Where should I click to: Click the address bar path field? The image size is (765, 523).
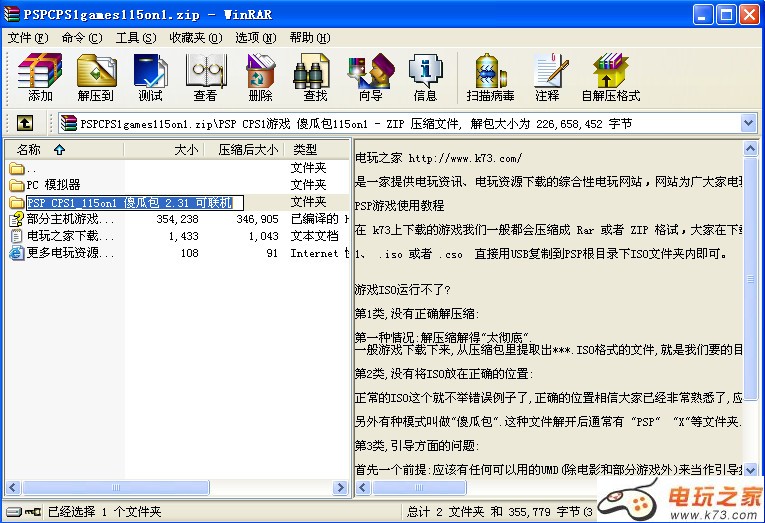(399, 123)
